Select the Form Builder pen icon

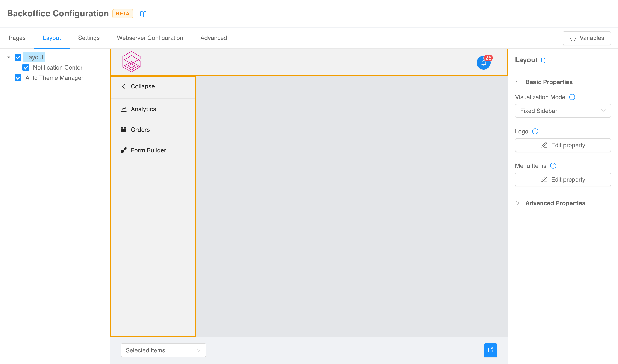point(124,150)
